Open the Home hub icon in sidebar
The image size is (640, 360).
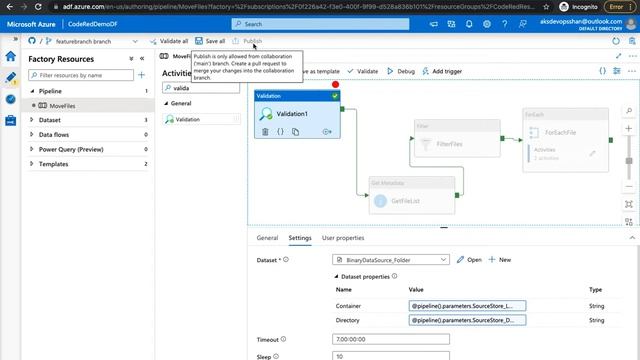11,56
